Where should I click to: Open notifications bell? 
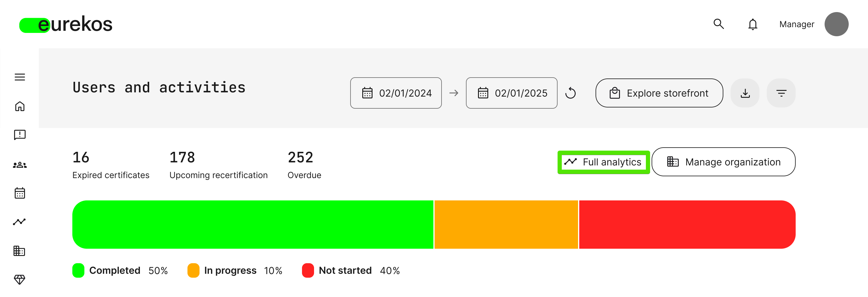(753, 24)
